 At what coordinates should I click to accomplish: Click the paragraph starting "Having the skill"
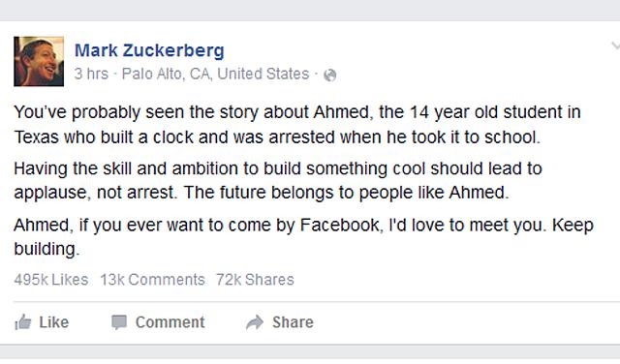tap(278, 181)
